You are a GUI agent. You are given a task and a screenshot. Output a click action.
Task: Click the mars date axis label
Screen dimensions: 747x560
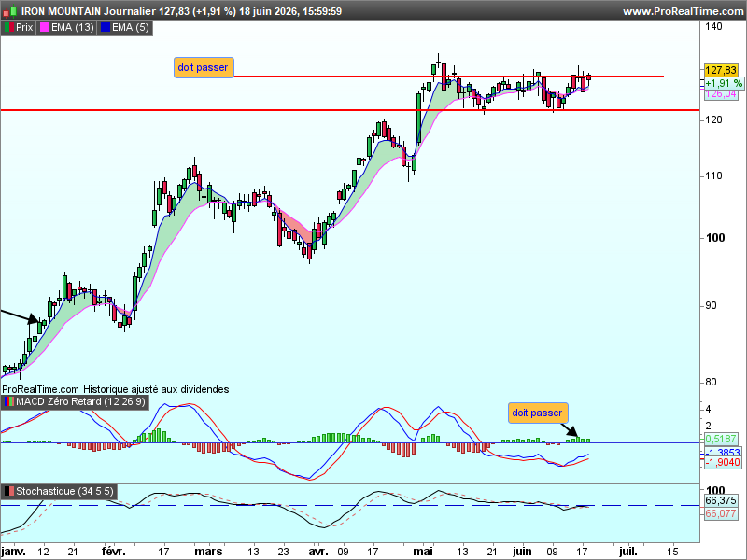click(208, 552)
